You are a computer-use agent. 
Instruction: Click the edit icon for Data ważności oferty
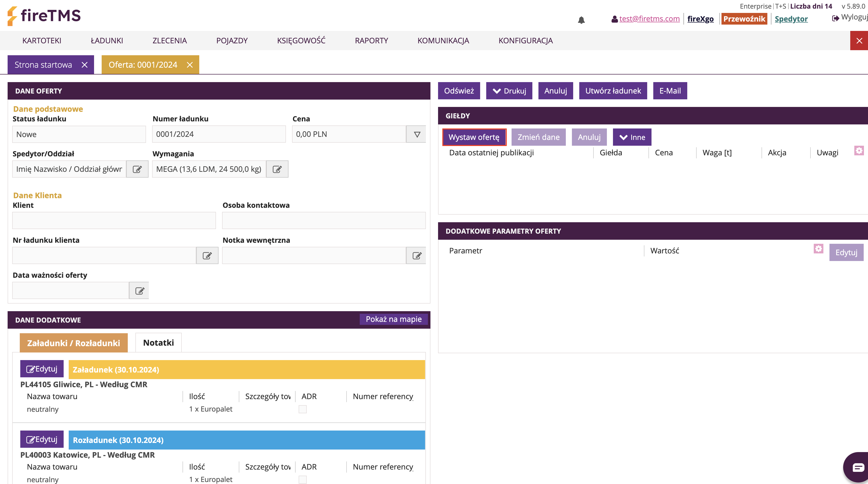pyautogui.click(x=139, y=291)
